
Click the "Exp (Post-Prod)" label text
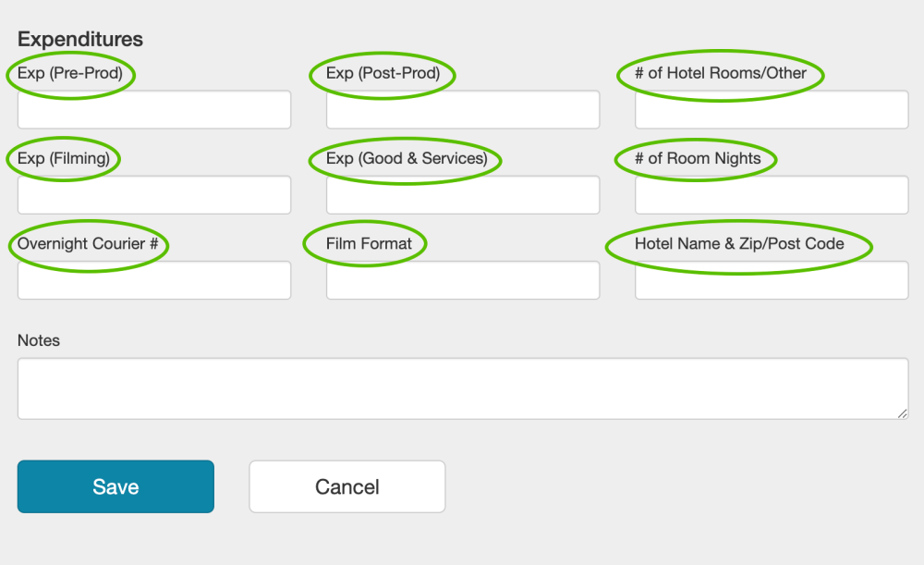click(x=383, y=73)
